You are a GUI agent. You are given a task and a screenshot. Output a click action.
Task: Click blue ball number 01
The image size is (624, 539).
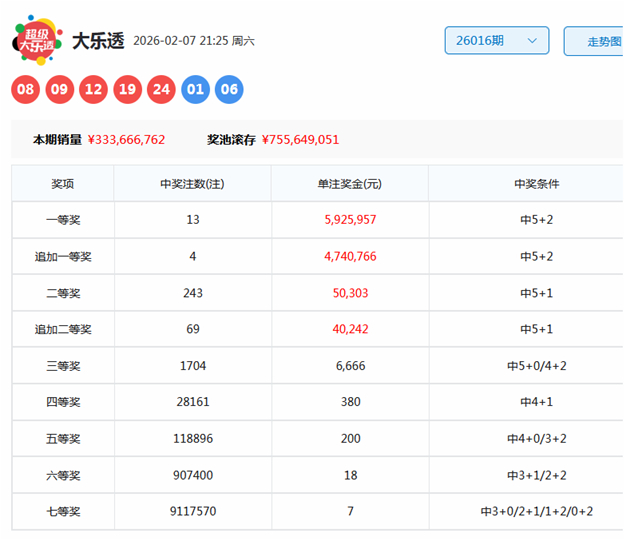coord(195,89)
